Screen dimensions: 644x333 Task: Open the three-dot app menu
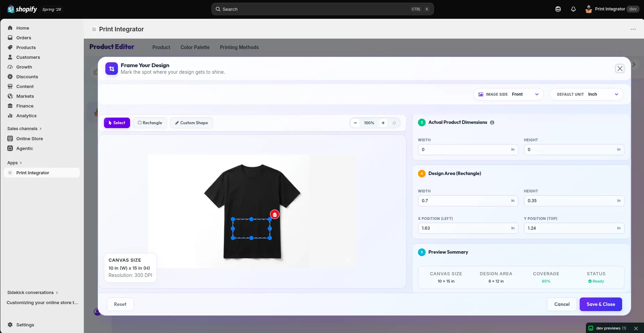click(x=633, y=29)
